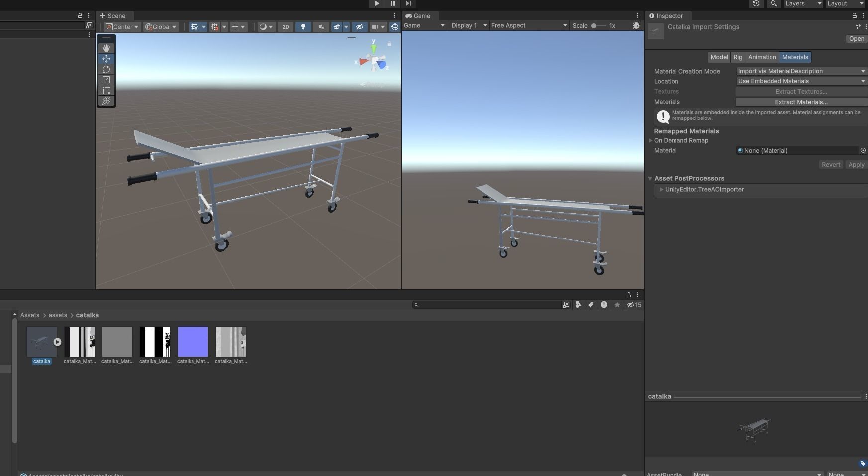Click the Apply button
Screen dimensions: 868x476
tap(856, 165)
